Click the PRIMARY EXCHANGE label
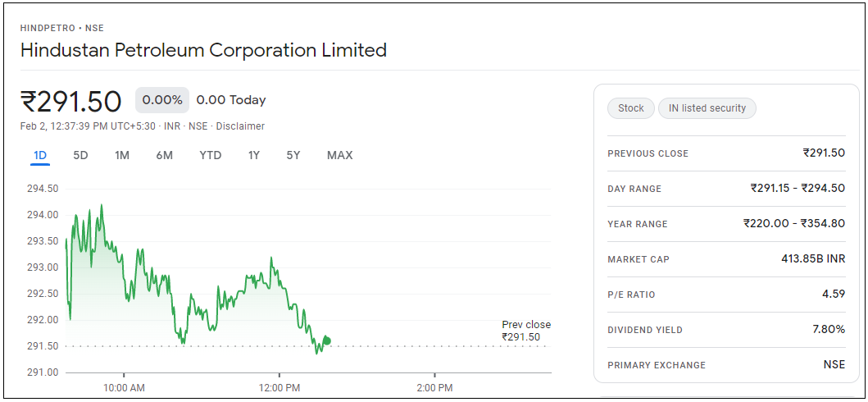The image size is (868, 402). click(657, 365)
